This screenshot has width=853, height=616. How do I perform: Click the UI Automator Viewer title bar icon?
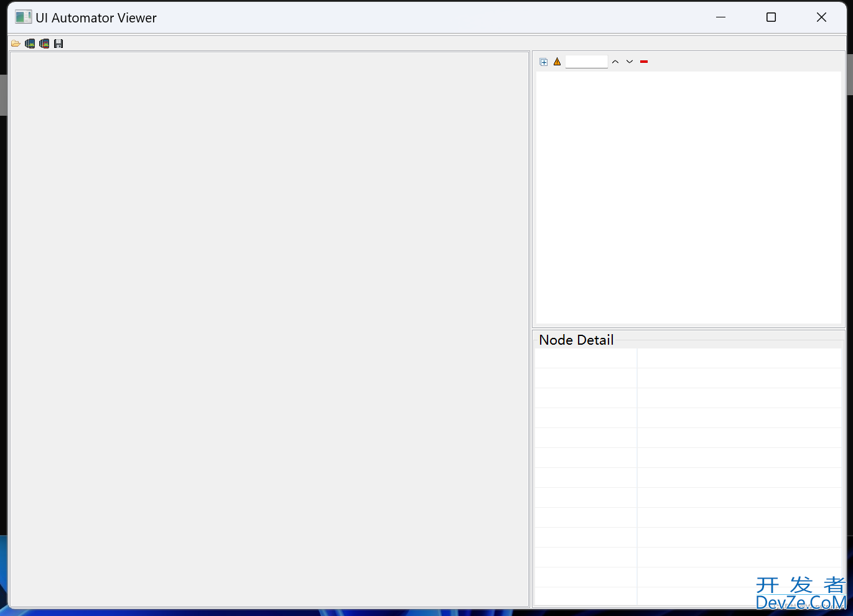coord(24,17)
